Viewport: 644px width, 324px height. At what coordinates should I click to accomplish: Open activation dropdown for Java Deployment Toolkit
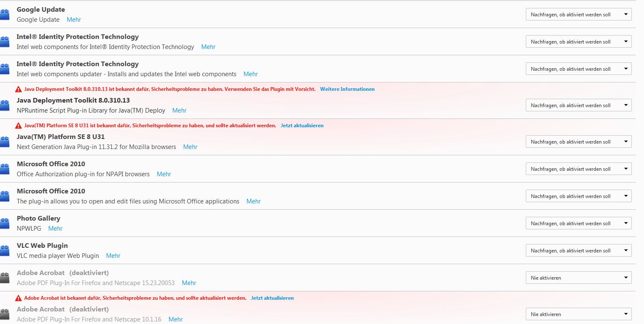tap(579, 105)
